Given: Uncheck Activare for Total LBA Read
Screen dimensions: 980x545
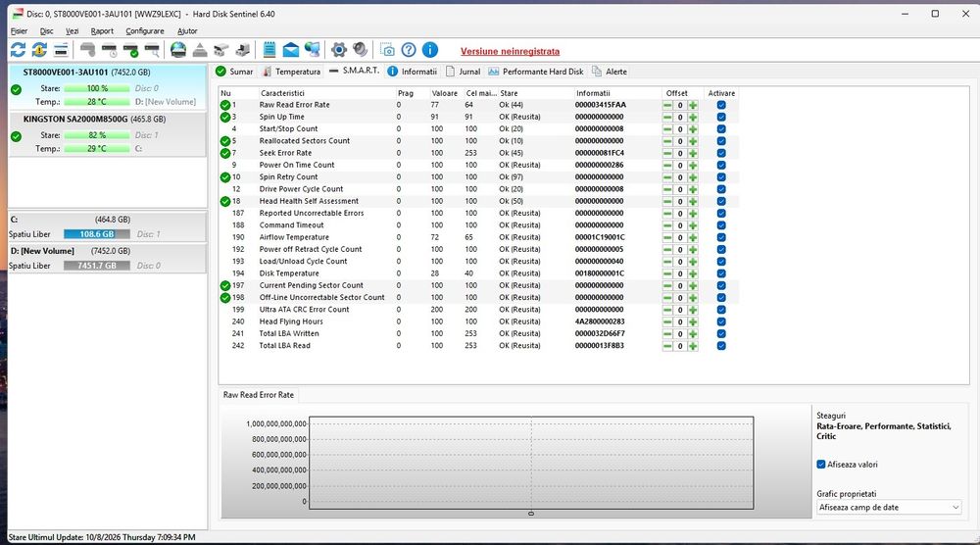Looking at the screenshot, I should click(721, 346).
